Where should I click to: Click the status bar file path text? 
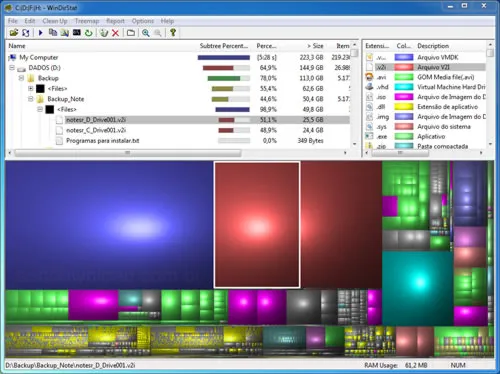(x=70, y=365)
